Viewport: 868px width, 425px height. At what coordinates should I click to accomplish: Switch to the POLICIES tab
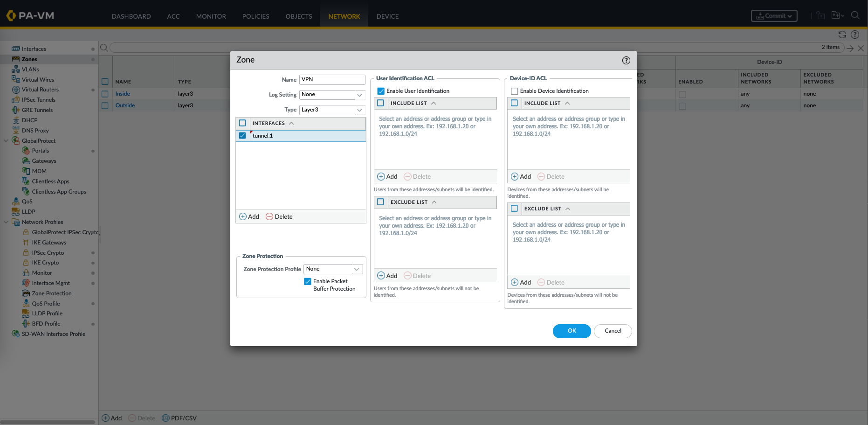(255, 16)
